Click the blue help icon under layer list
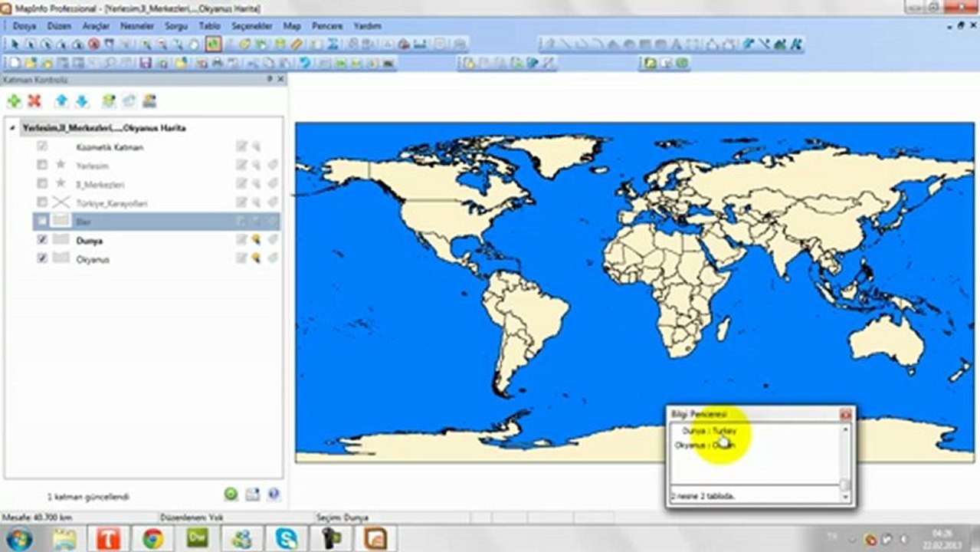 coord(273,495)
